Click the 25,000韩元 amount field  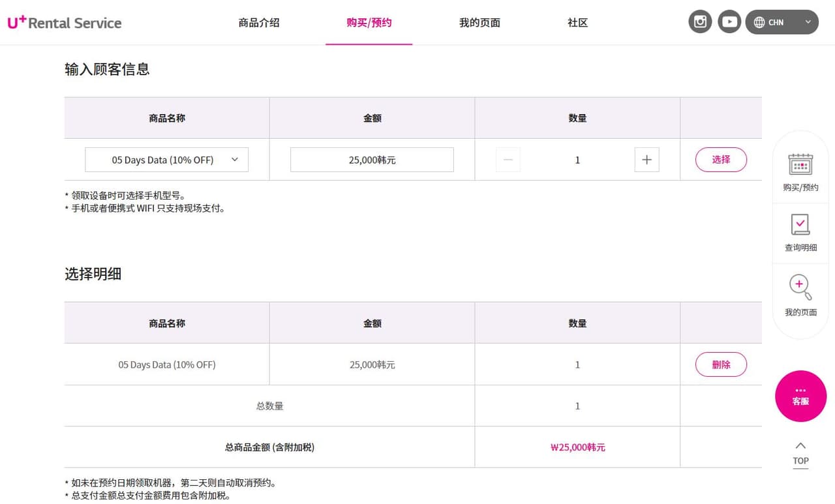372,160
